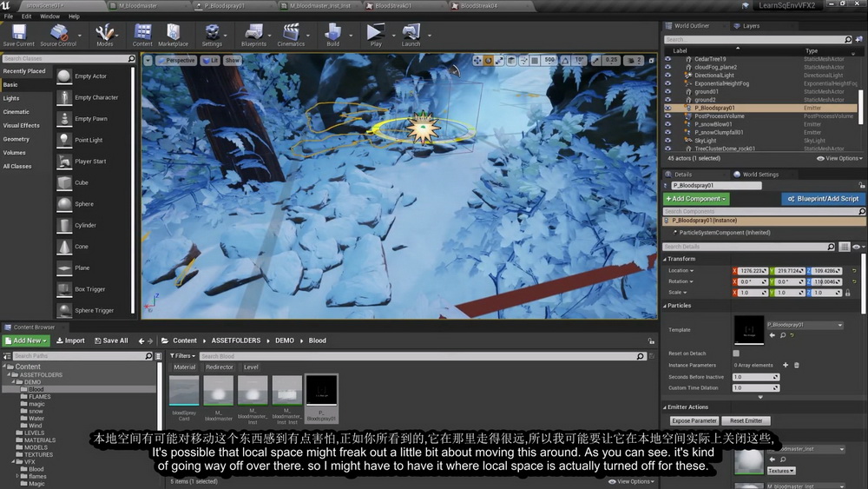Select the Box Trigger placement icon
The width and height of the screenshot is (868, 489).
coord(64,289)
